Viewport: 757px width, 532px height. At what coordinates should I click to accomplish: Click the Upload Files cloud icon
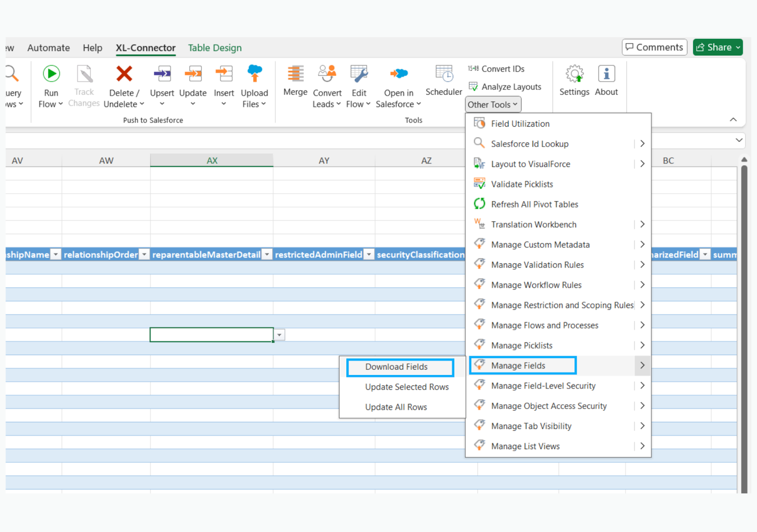point(255,74)
